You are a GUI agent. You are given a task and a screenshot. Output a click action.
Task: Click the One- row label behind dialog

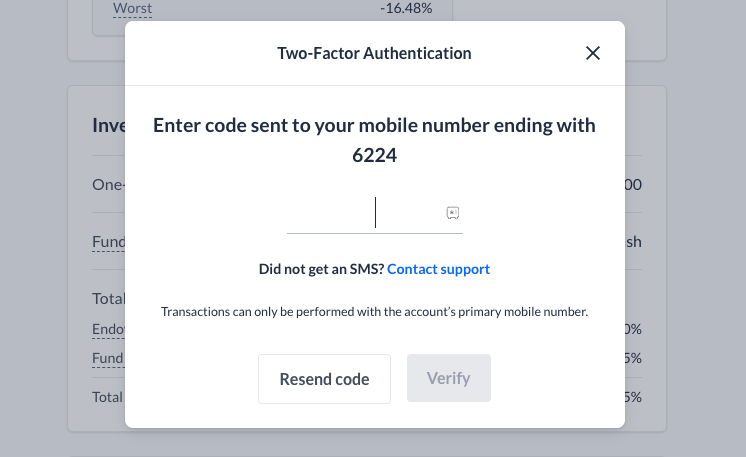coord(108,185)
